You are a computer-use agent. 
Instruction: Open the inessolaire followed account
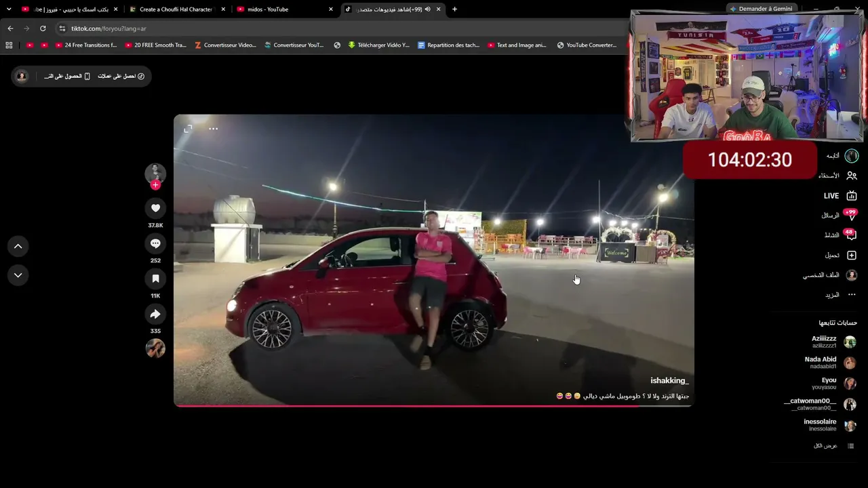click(x=829, y=425)
